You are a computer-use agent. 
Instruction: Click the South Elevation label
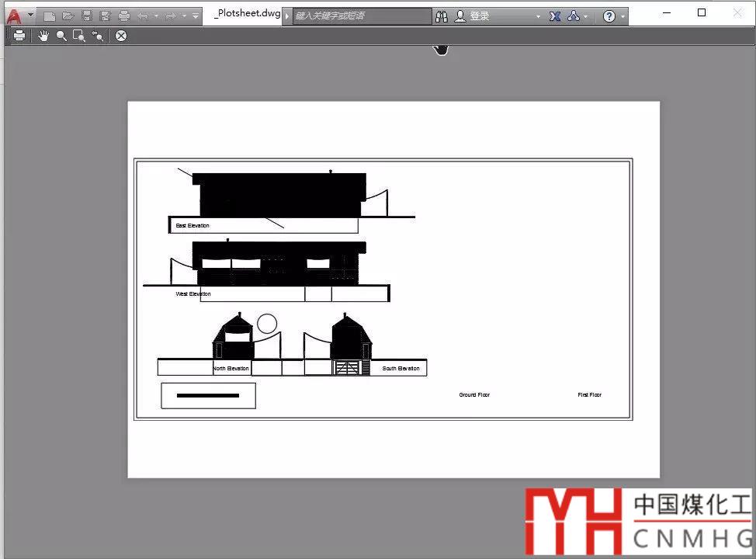click(401, 368)
